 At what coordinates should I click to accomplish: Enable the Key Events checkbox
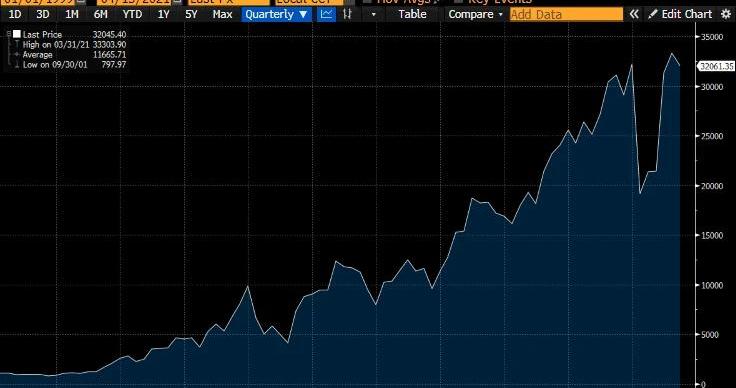459,1
